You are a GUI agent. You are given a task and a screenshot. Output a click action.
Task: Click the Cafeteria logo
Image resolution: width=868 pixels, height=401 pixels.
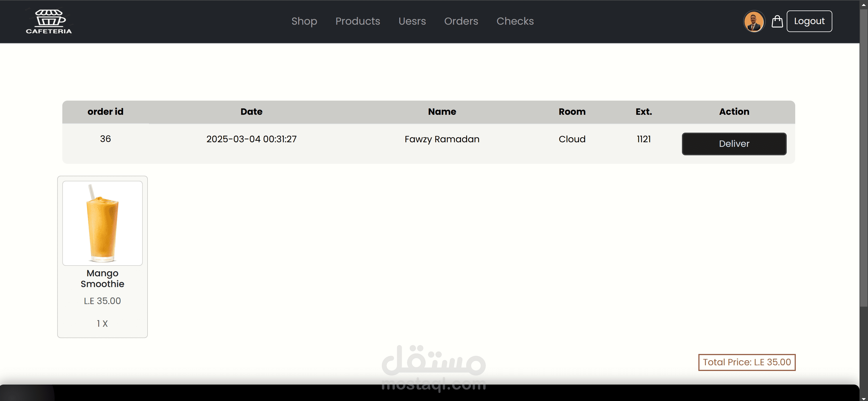pos(49,22)
